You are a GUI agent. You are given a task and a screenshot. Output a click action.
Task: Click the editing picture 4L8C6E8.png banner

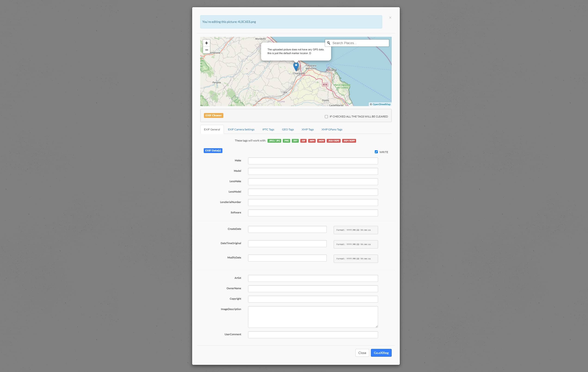point(291,22)
